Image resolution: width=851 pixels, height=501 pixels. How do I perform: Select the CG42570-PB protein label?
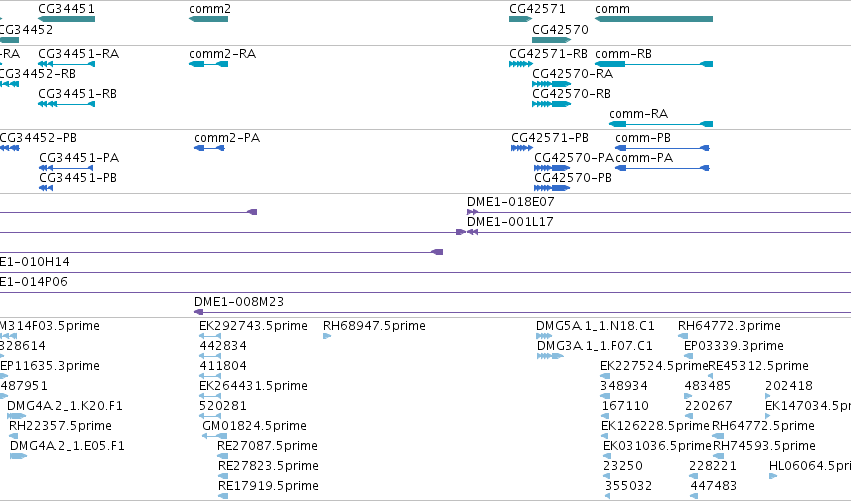(x=573, y=178)
